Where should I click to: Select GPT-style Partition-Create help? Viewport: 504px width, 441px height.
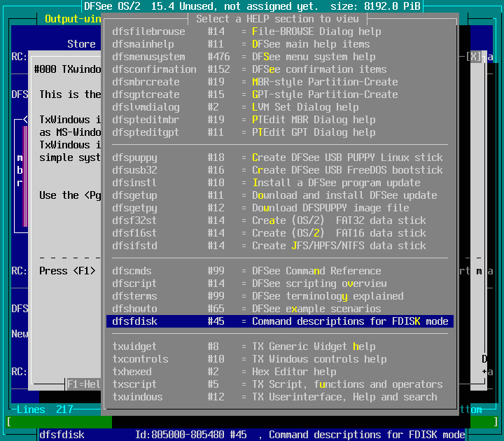280,94
